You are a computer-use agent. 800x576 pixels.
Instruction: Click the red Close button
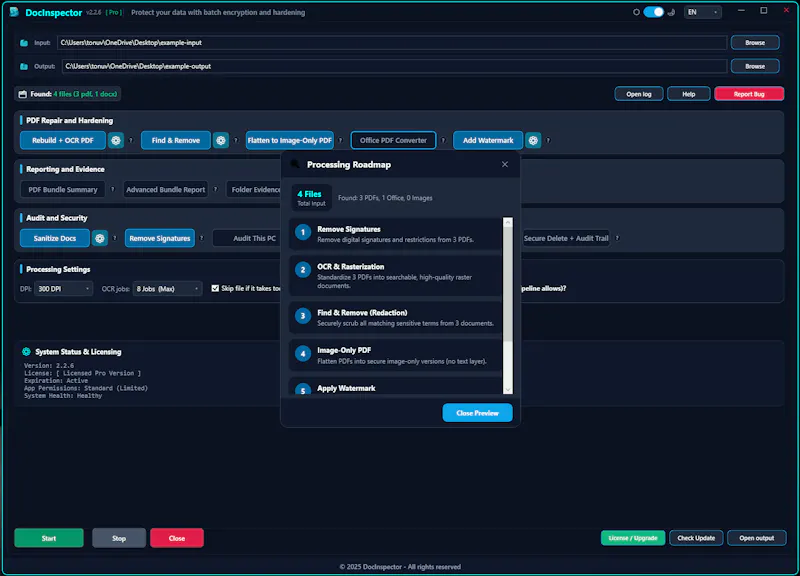tap(177, 538)
